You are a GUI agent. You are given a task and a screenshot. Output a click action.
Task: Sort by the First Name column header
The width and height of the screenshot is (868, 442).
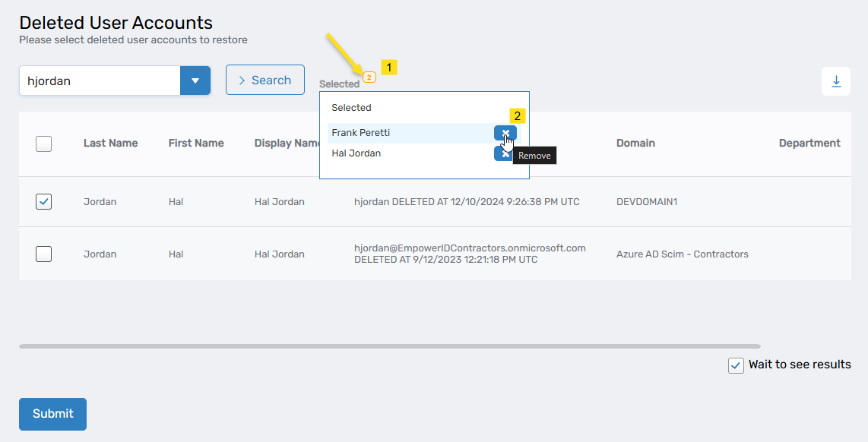[196, 143]
